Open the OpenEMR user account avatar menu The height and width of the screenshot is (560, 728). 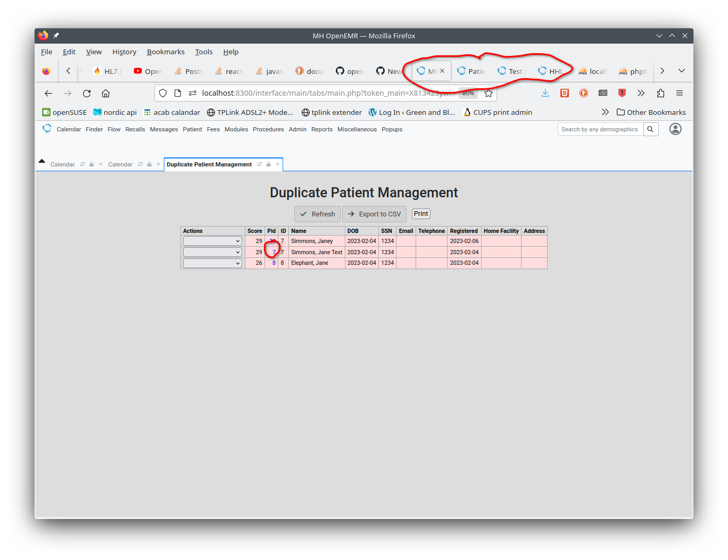coord(675,129)
